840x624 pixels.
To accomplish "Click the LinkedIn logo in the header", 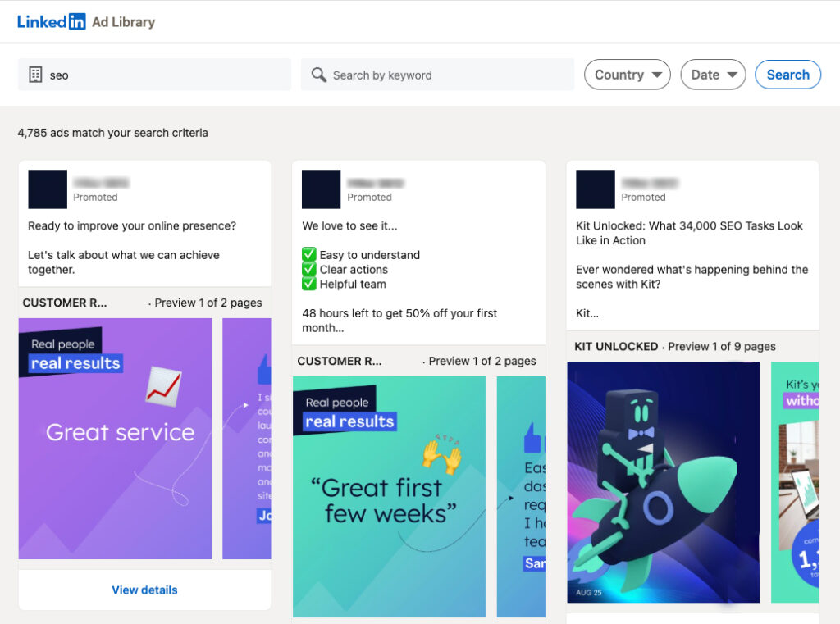I will click(x=52, y=21).
